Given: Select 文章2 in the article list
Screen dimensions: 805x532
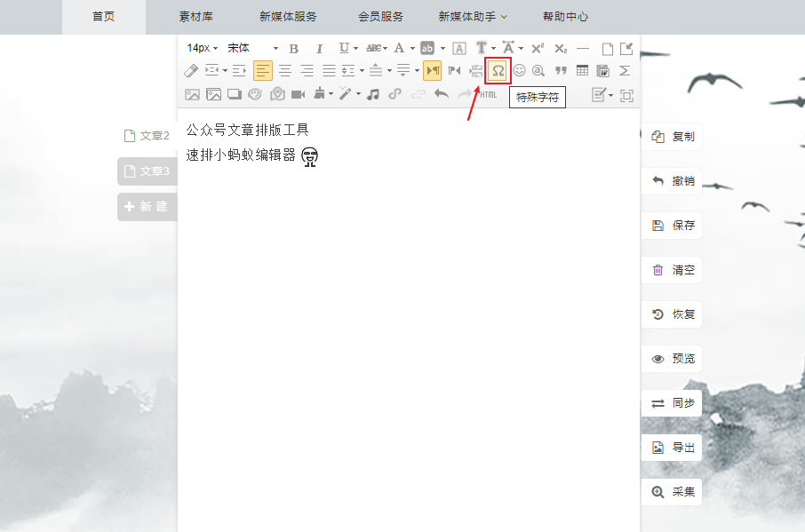Looking at the screenshot, I should coord(147,136).
